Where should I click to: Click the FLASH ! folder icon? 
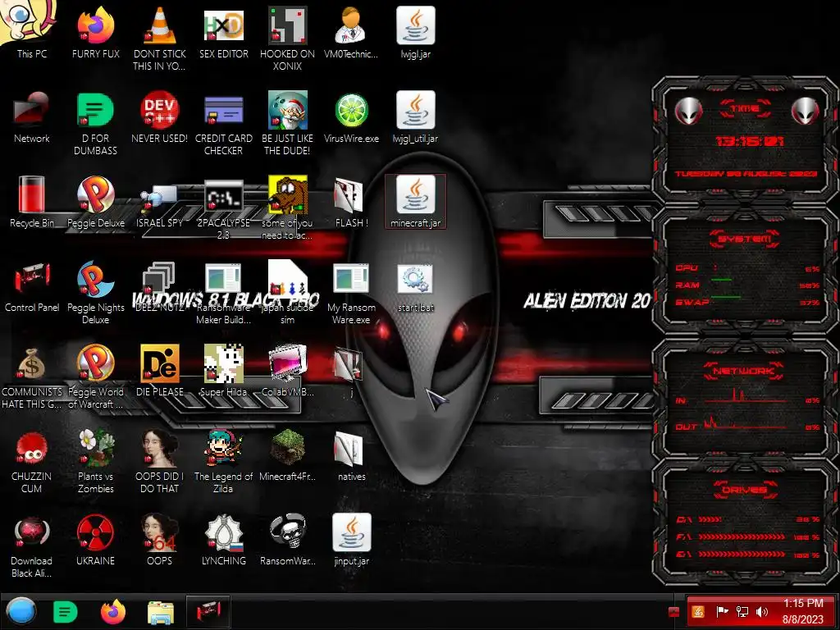351,202
